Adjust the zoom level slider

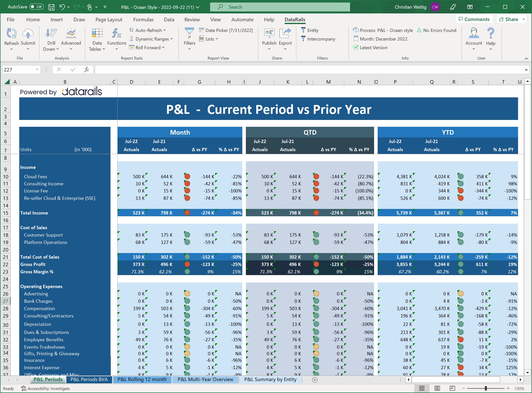coord(486,388)
